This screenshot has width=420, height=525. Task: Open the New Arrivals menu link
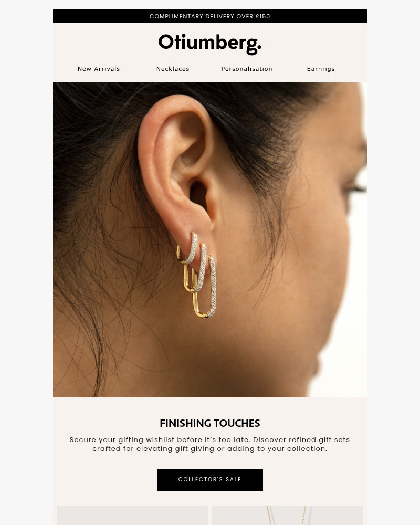click(99, 69)
